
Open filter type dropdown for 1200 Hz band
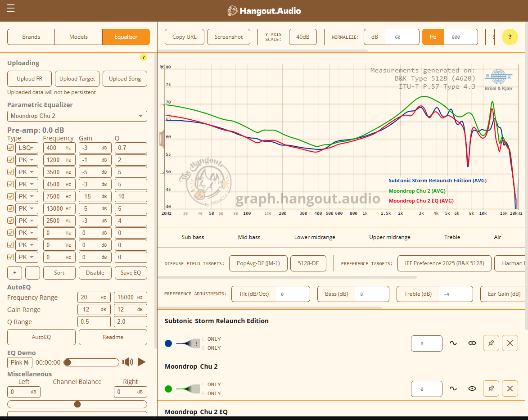(x=27, y=160)
